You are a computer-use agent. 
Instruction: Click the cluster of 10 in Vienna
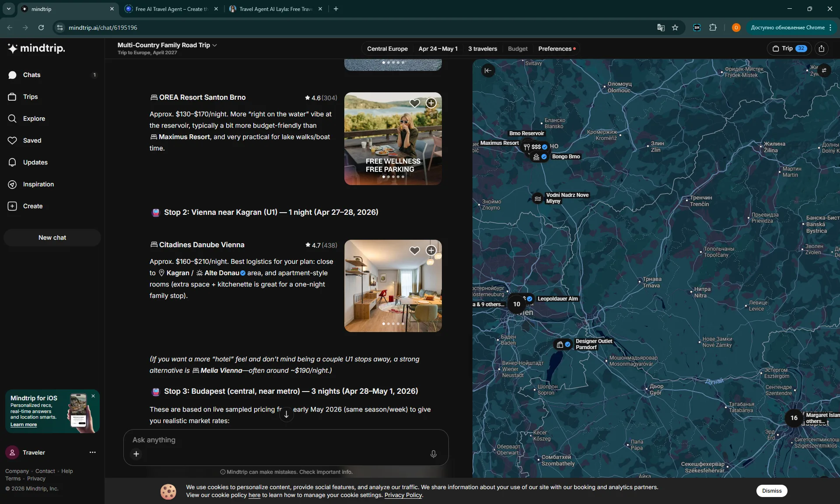[x=517, y=304]
